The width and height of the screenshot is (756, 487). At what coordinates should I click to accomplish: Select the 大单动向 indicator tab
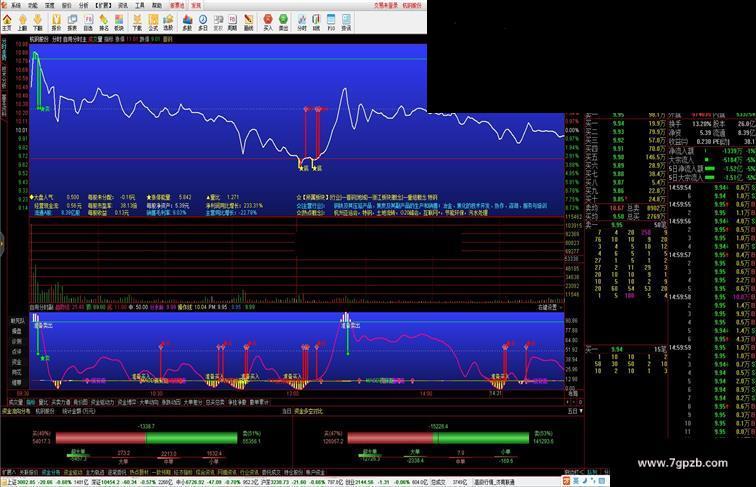[149, 402]
